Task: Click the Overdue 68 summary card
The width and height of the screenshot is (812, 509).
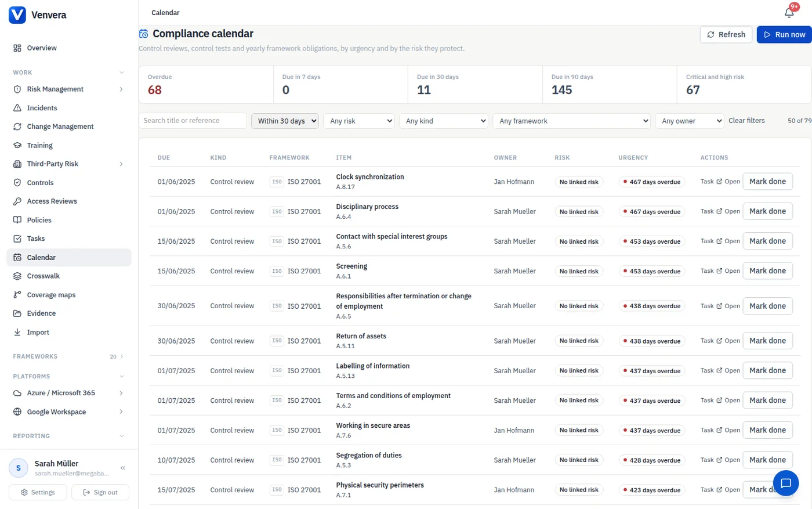Action: pyautogui.click(x=206, y=85)
